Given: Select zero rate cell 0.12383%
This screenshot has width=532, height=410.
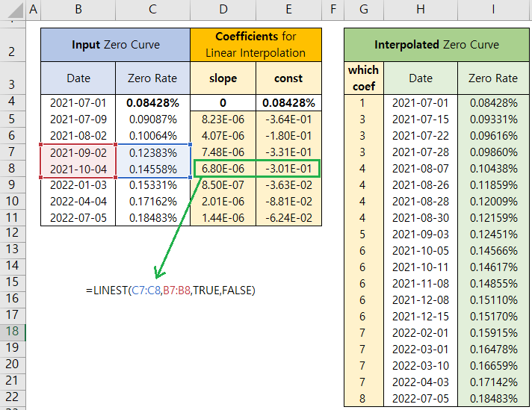Looking at the screenshot, I should (153, 152).
